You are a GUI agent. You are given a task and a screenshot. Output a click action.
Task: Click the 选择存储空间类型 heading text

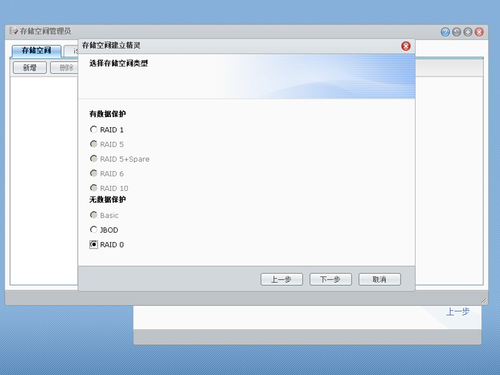point(118,63)
